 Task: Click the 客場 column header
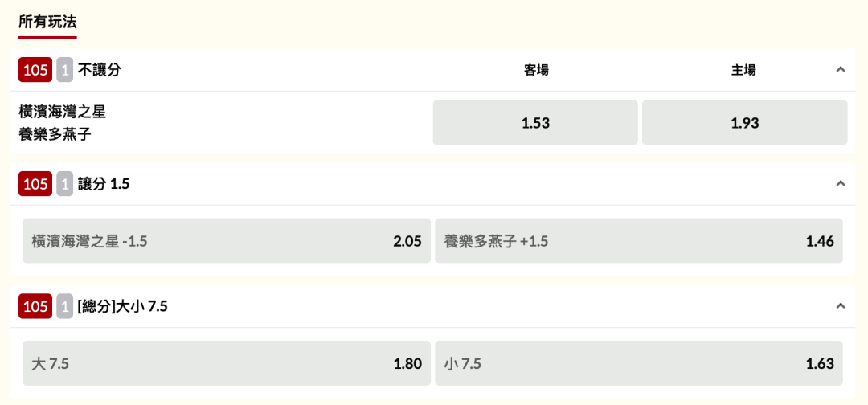(x=536, y=70)
